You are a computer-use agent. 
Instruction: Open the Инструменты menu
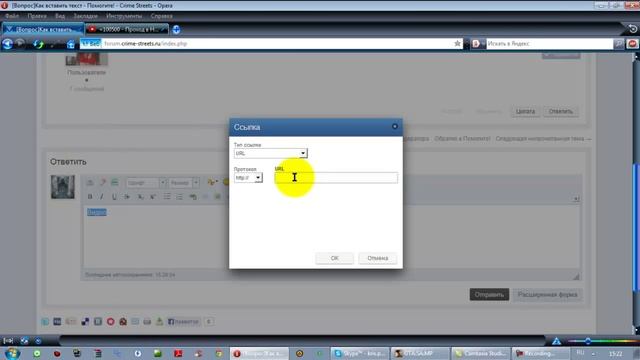(x=124, y=16)
